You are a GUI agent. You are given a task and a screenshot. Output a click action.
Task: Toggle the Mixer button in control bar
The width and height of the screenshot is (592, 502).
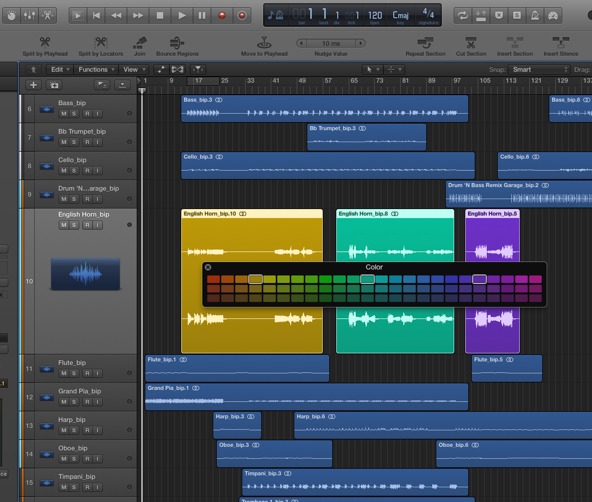[29, 15]
